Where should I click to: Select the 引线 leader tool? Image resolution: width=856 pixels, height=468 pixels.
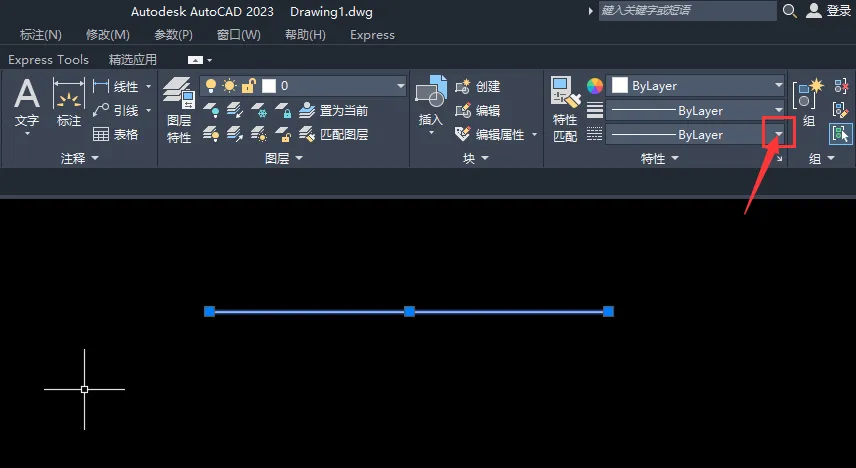tap(116, 110)
